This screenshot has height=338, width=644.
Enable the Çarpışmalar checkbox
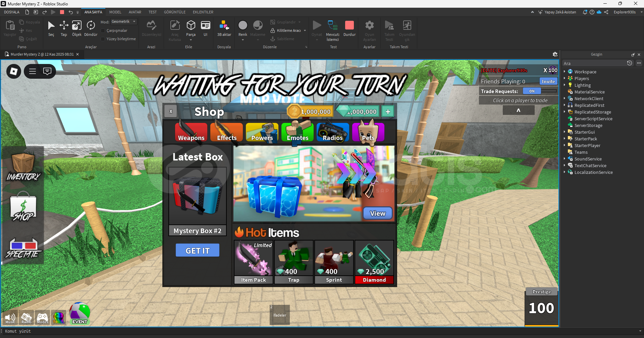103,30
